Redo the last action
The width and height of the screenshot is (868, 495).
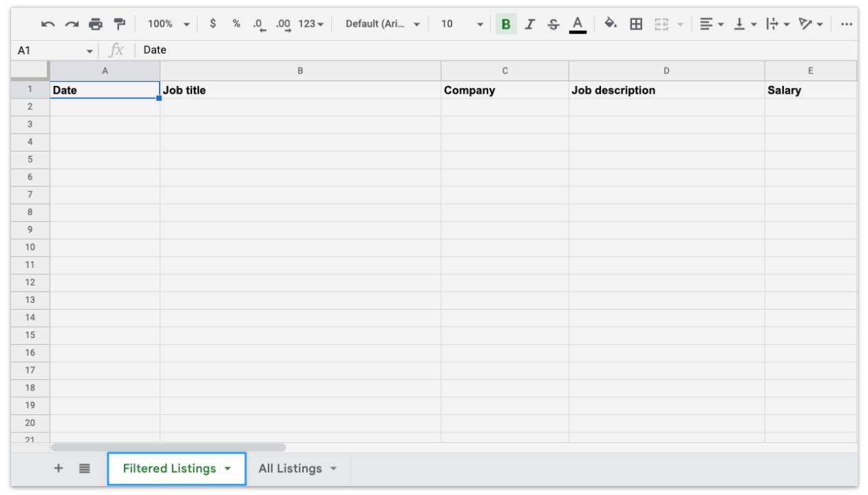(x=71, y=23)
